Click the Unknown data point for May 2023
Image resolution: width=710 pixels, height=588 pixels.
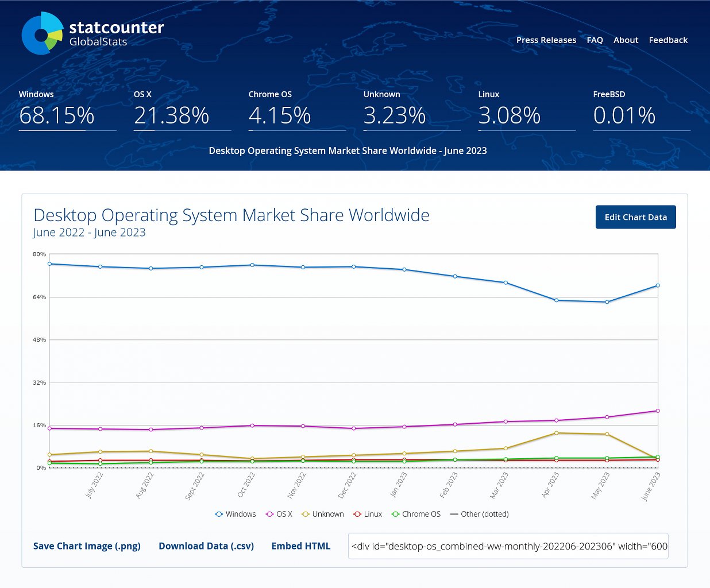coord(607,434)
